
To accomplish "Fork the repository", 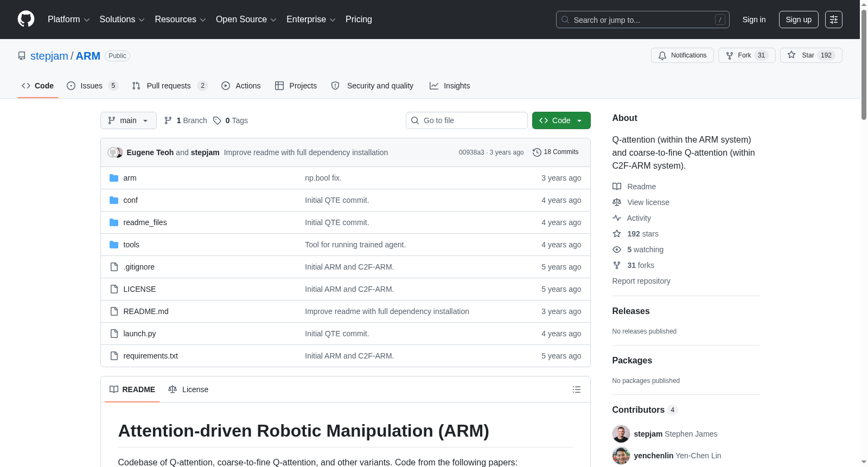I will point(746,55).
